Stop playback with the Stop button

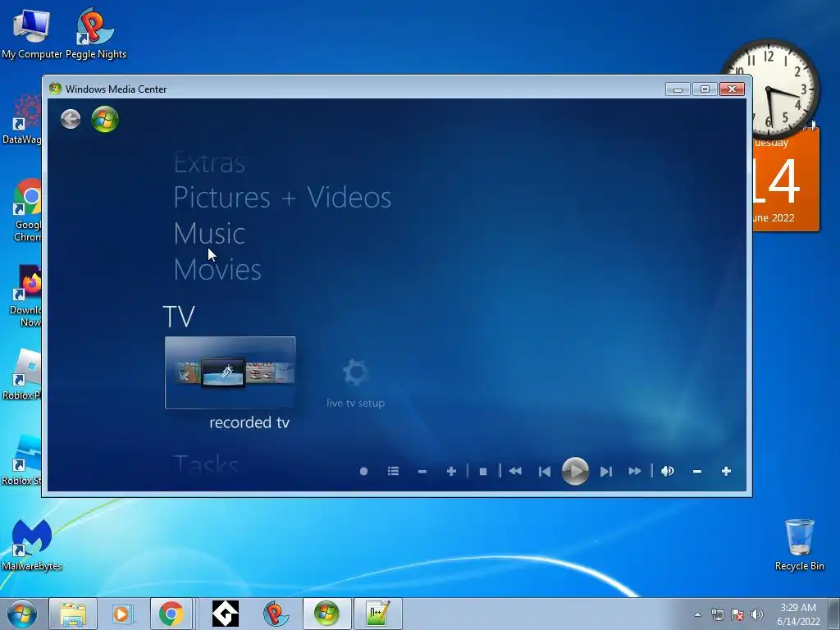coord(482,472)
